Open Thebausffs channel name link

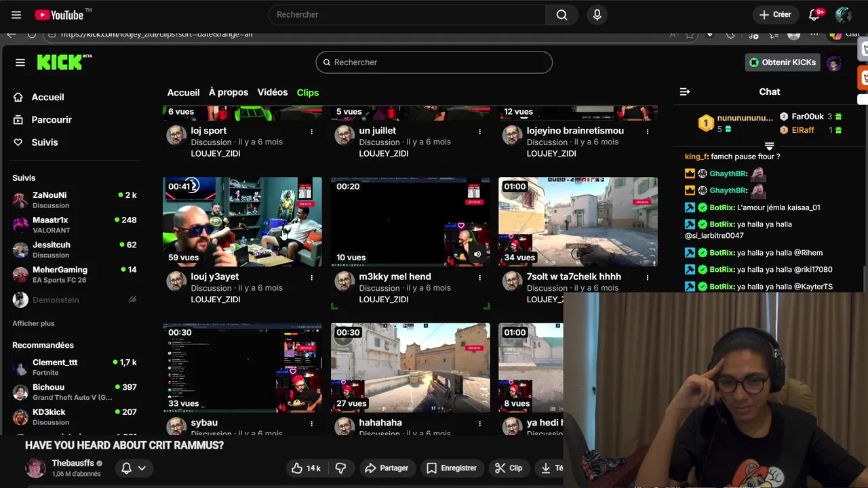73,463
